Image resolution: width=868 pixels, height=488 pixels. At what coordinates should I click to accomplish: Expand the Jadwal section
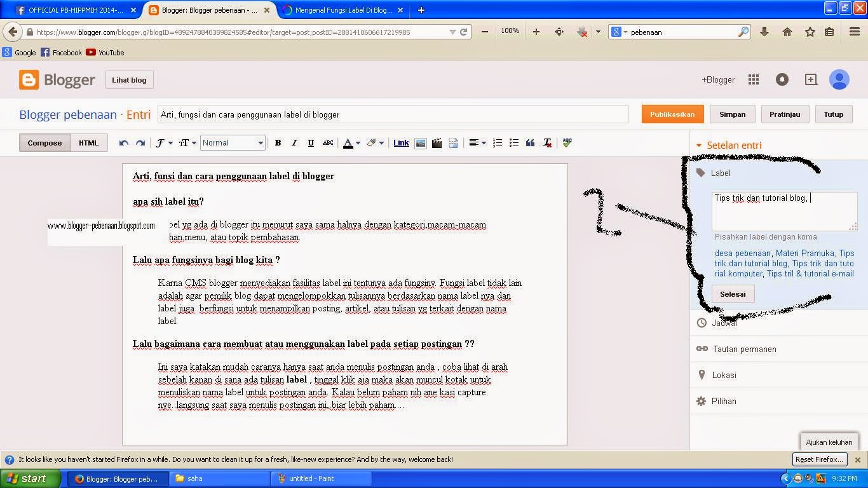coord(724,323)
